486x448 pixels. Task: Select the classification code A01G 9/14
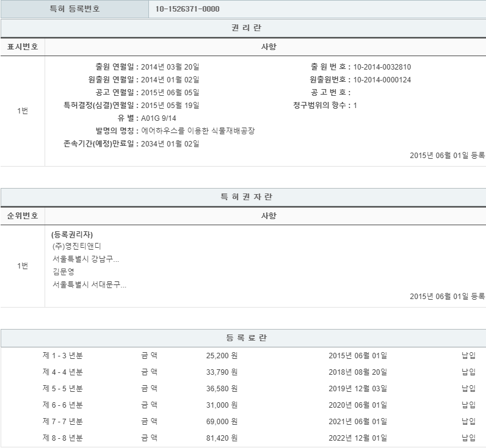click(x=158, y=118)
